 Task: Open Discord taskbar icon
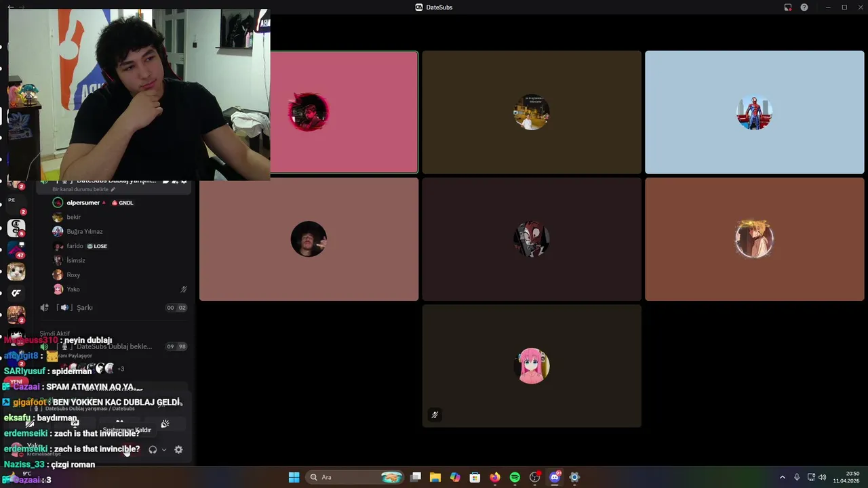[x=555, y=477]
